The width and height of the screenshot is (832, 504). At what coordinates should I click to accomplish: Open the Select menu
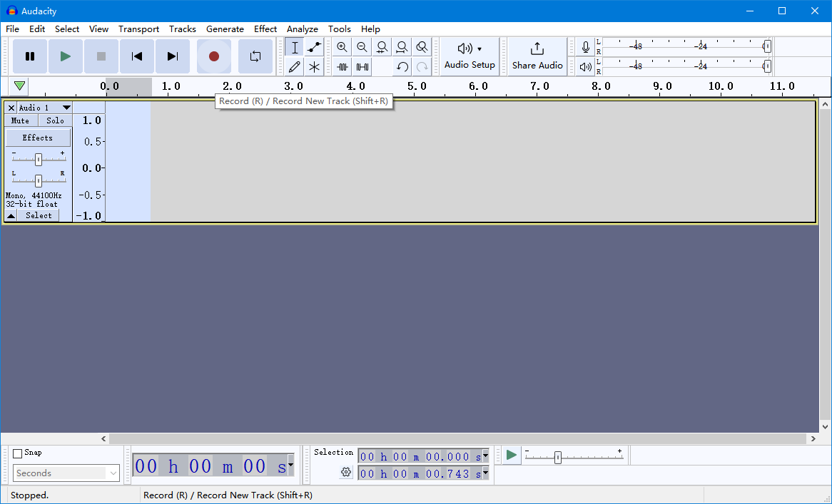pos(67,29)
